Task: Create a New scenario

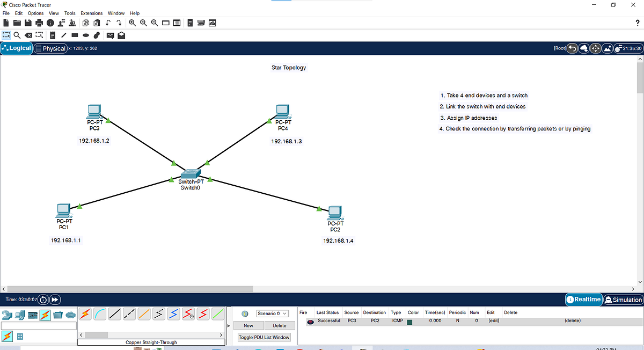Action: click(247, 325)
